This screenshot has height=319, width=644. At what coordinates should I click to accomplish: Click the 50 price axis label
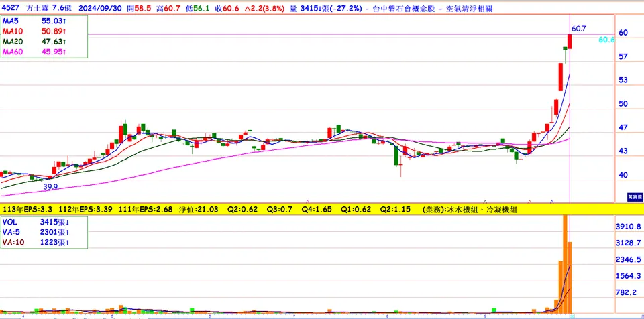(x=623, y=104)
